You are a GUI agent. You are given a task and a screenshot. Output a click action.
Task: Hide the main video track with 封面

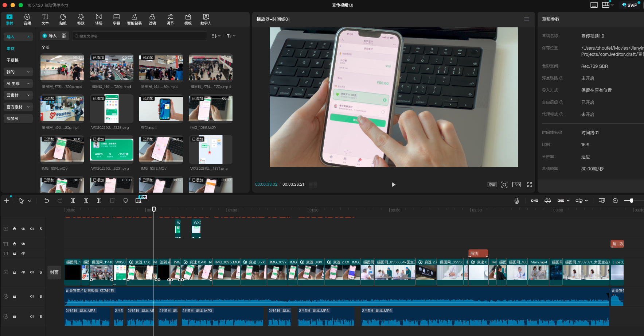tap(23, 272)
